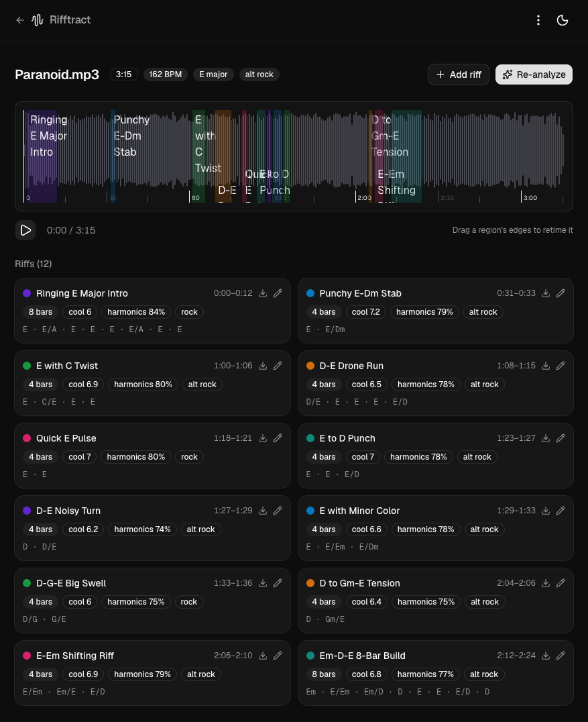Screen dimensions: 588x722
Task: Click the 3:00 marker on waveform timeline
Action: coord(530,197)
